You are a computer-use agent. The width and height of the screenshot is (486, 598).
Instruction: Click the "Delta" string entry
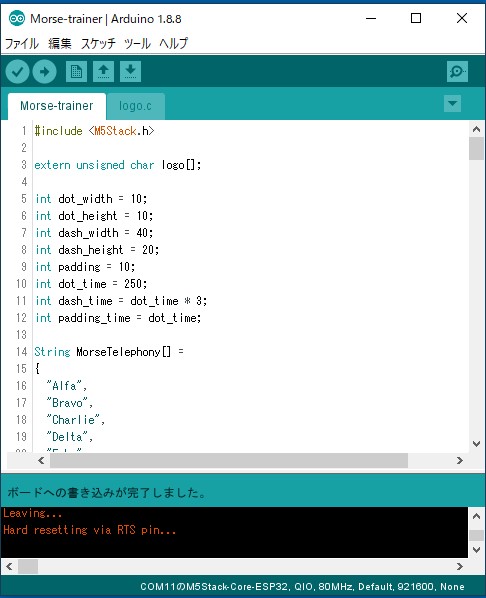(x=70, y=437)
